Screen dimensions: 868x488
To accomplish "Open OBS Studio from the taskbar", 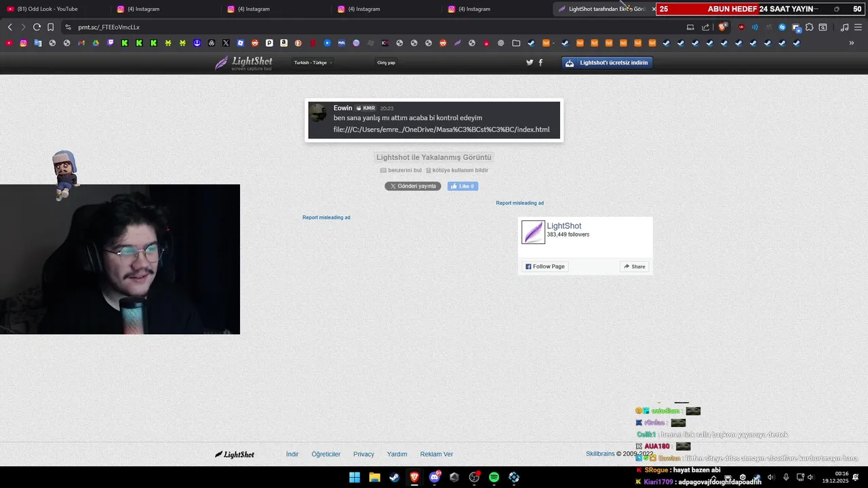I will click(474, 477).
